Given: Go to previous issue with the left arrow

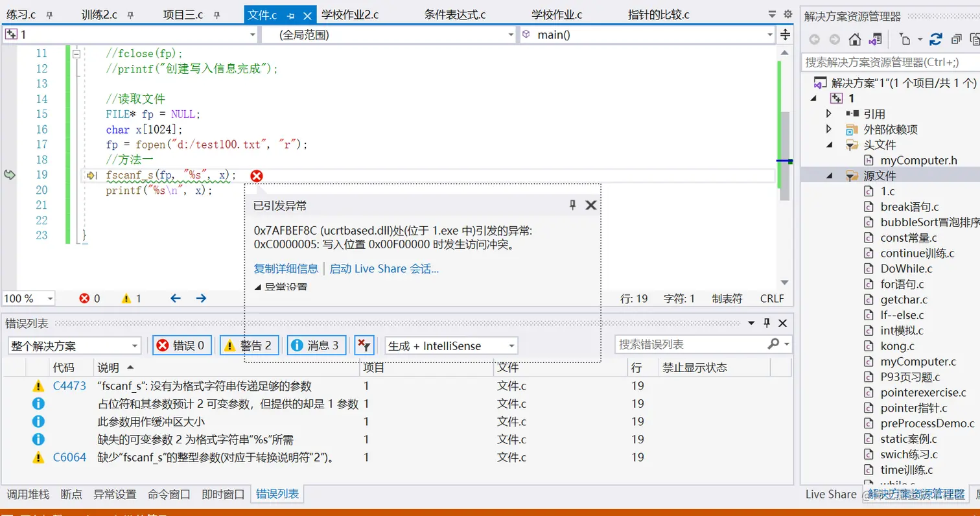Looking at the screenshot, I should click(175, 298).
